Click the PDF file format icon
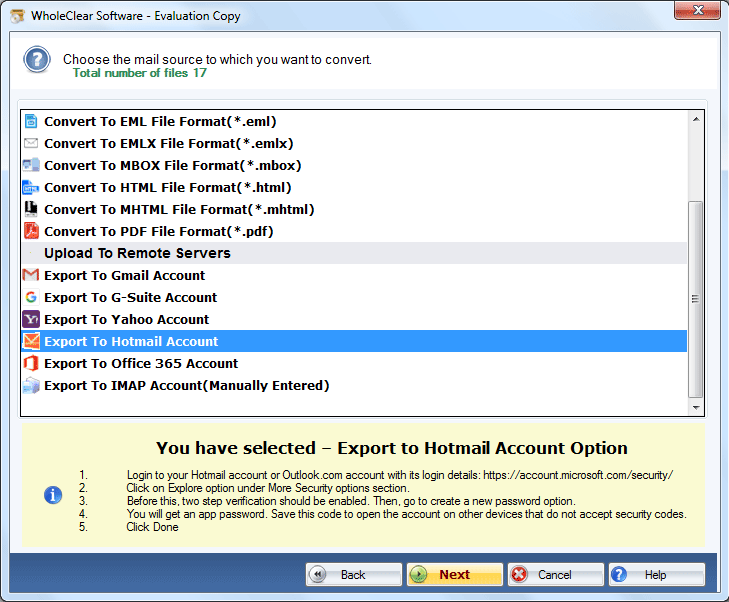This screenshot has height=602, width=729. pos(31,231)
